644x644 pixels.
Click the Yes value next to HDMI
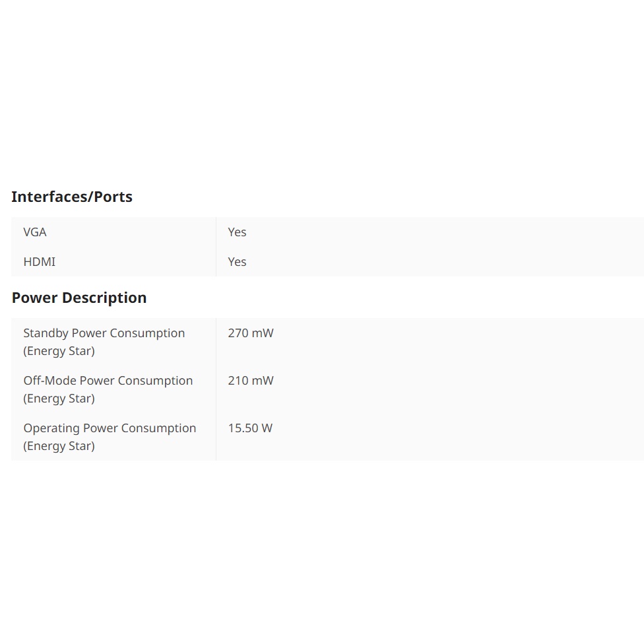coord(237,262)
